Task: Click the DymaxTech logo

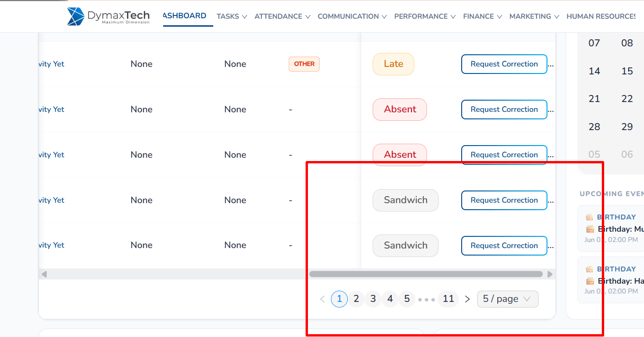Action: click(x=108, y=16)
